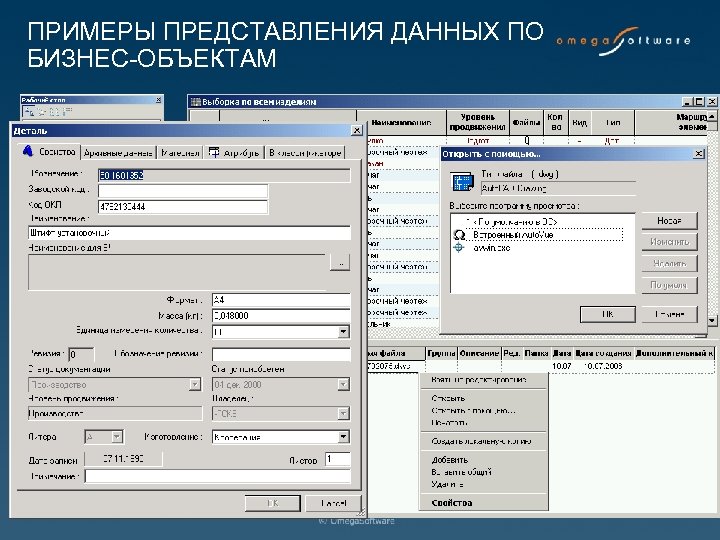Click the Omega icon beside Встроенный AutoVue

[x=459, y=235]
